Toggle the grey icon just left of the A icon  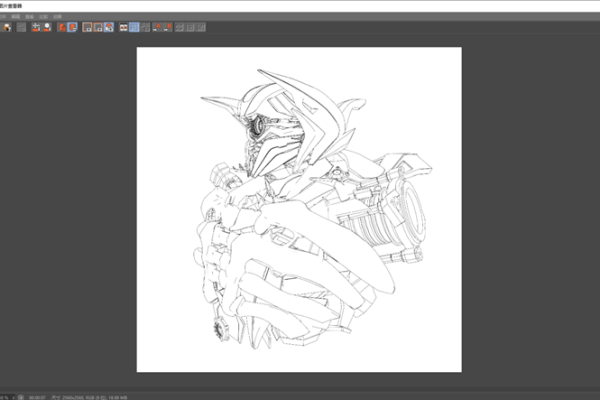point(146,27)
